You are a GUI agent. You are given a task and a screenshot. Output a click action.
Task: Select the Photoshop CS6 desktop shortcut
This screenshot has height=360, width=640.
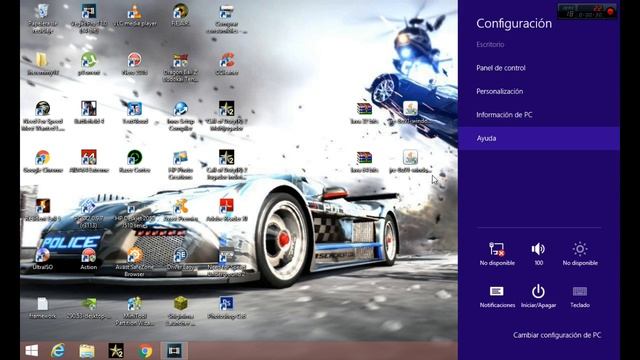tap(227, 308)
